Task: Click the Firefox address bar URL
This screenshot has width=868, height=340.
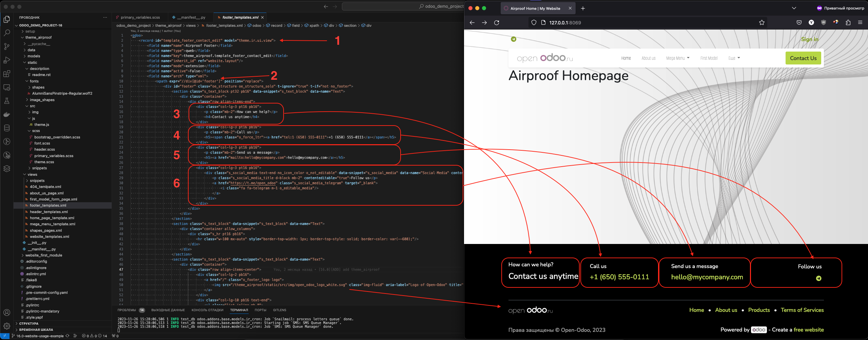Action: click(x=565, y=23)
